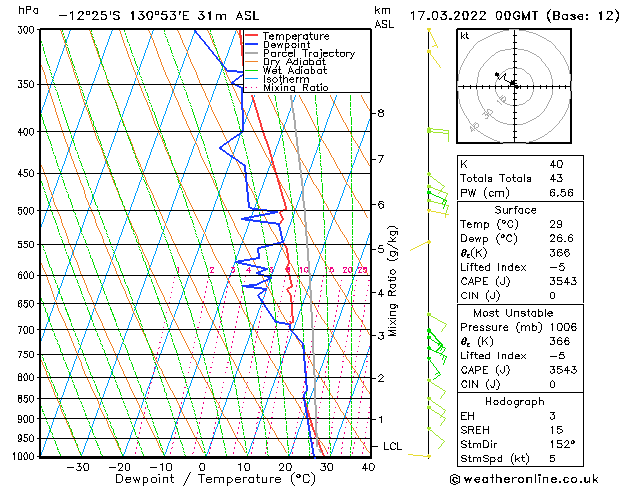
Task: Click the StmDir value '152°'
Action: tap(562, 445)
